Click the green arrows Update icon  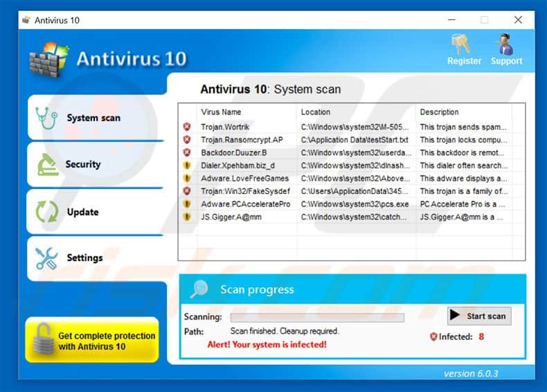[x=47, y=211]
